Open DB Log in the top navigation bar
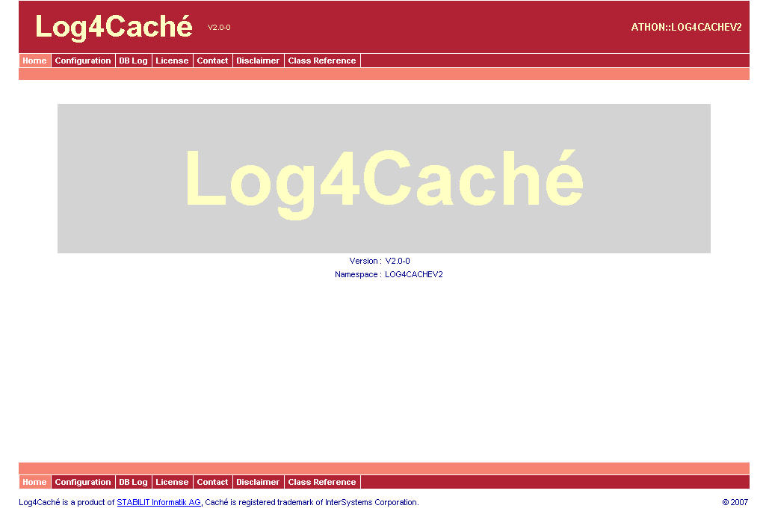The width and height of the screenshot is (769, 532). [x=133, y=61]
